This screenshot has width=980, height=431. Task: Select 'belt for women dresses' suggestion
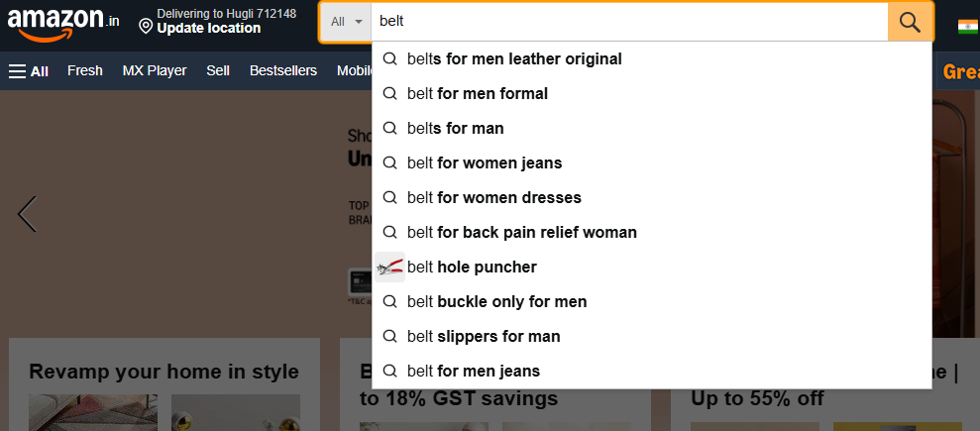click(494, 197)
